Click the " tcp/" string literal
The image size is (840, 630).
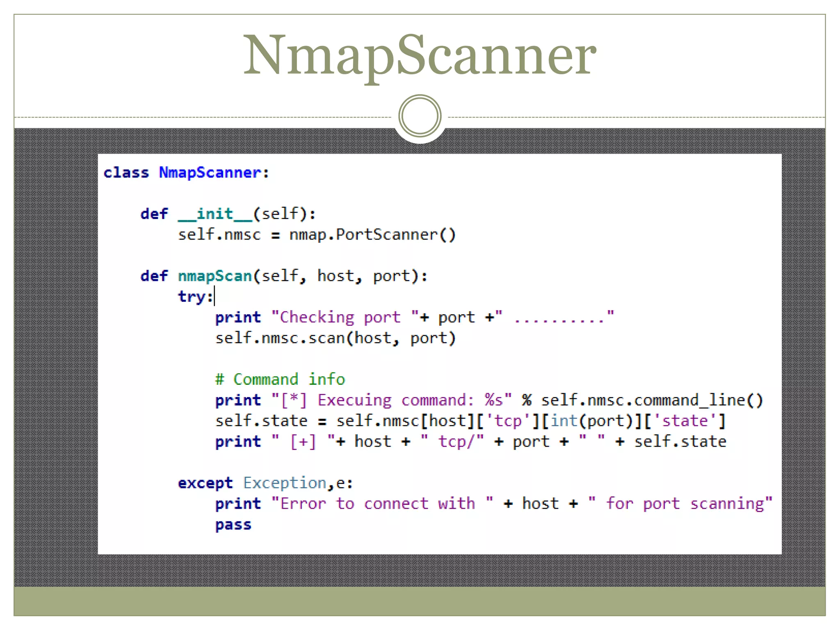click(452, 442)
